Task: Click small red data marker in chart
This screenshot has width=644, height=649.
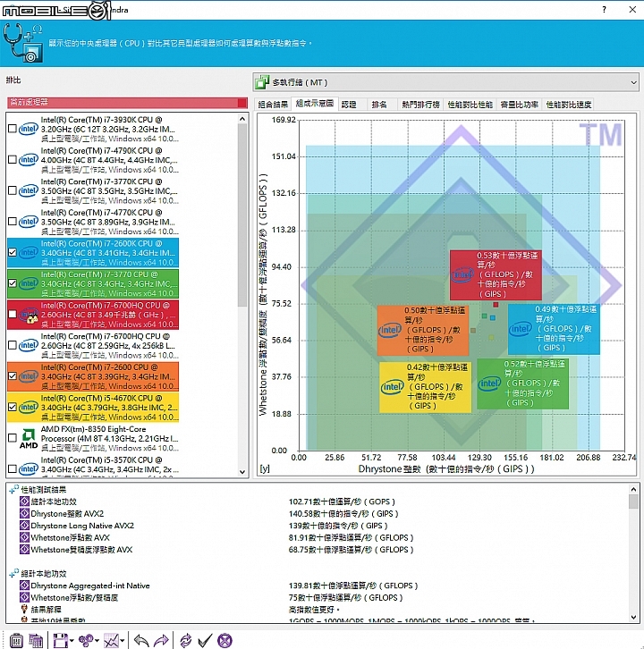Action: 496,305
